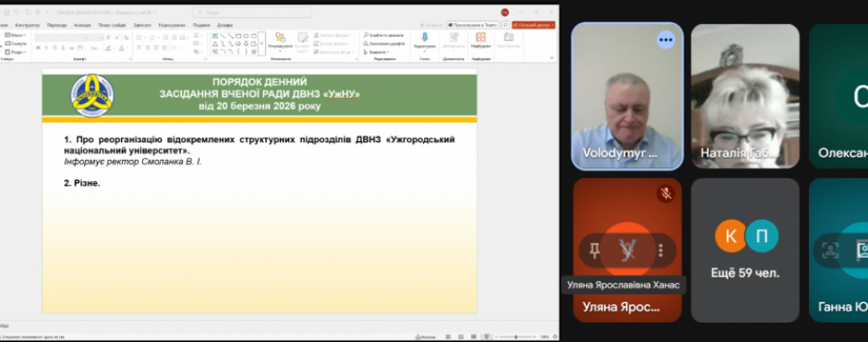868x342 pixels.
Task: Click the user account avatar in PowerPoint
Action: [505, 12]
